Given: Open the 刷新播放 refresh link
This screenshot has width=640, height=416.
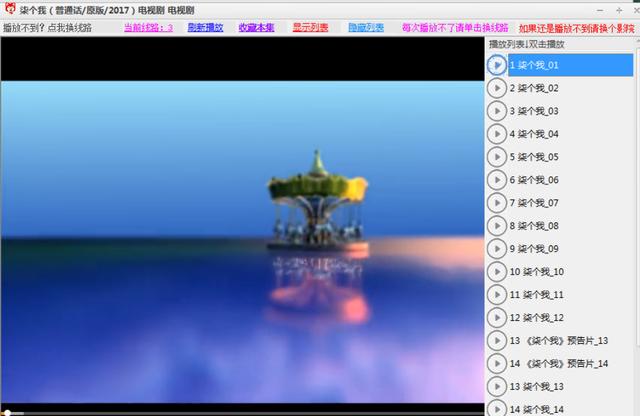Looking at the screenshot, I should point(205,28).
